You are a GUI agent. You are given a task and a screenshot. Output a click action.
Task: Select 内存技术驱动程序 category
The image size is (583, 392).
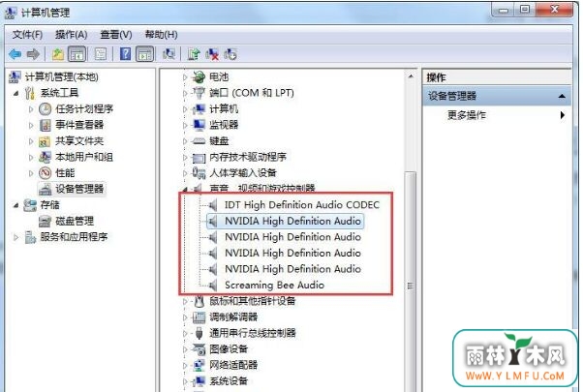(248, 157)
